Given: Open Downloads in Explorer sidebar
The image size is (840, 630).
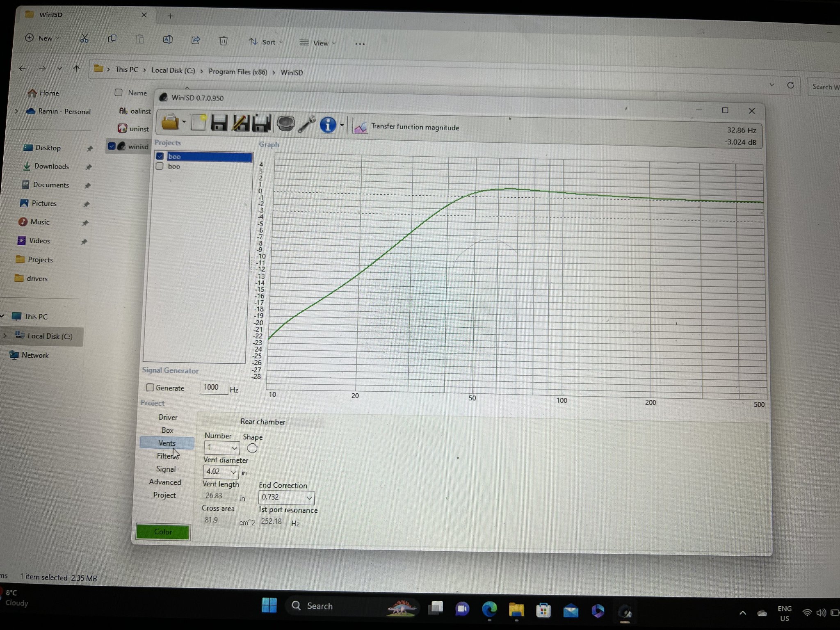Looking at the screenshot, I should (51, 166).
